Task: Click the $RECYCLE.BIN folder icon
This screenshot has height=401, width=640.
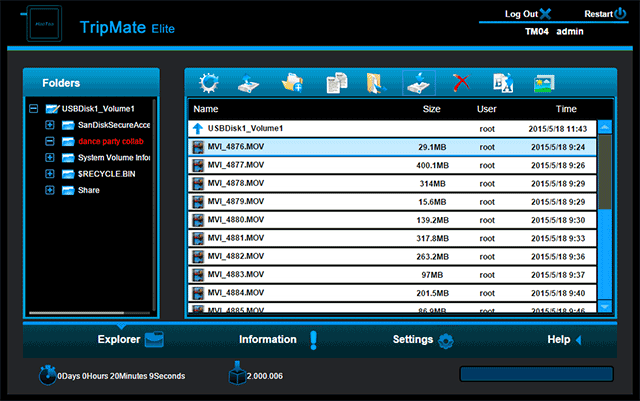Action: click(x=68, y=174)
